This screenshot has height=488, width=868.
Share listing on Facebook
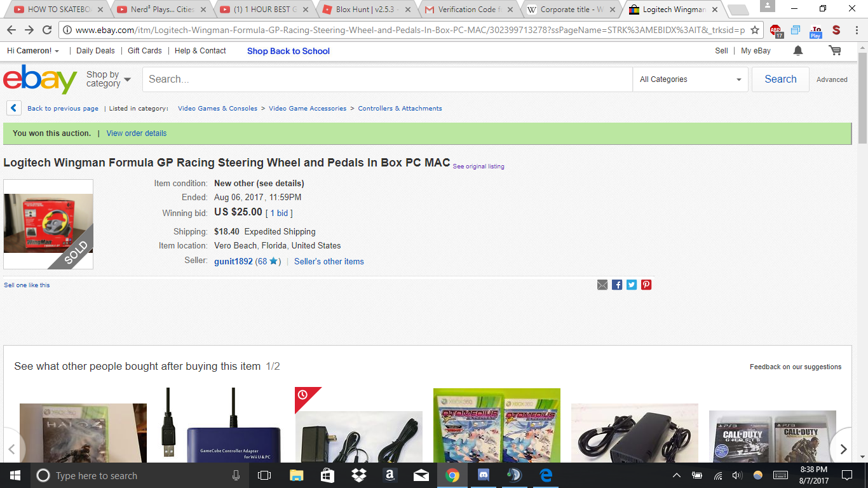coord(617,285)
